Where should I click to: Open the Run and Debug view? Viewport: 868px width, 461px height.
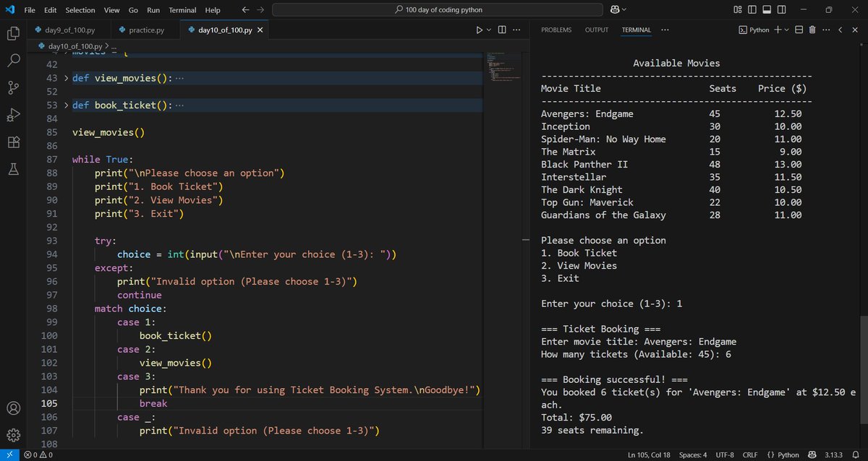13,114
